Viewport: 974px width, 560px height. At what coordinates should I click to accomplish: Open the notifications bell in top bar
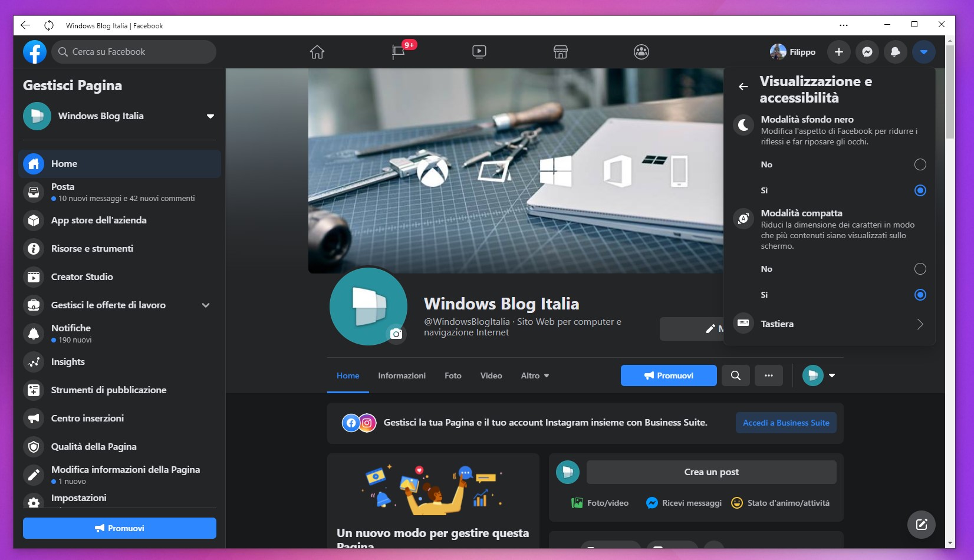coord(895,52)
